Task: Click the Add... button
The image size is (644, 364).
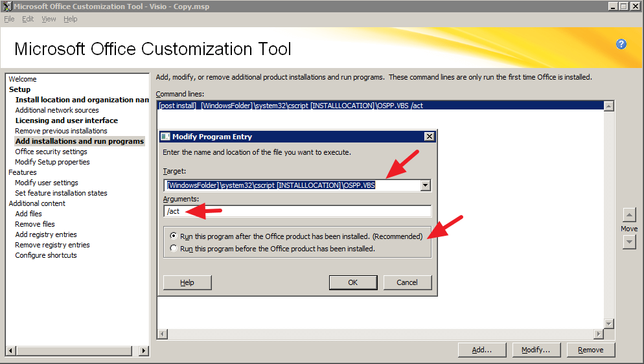Action: (482, 350)
